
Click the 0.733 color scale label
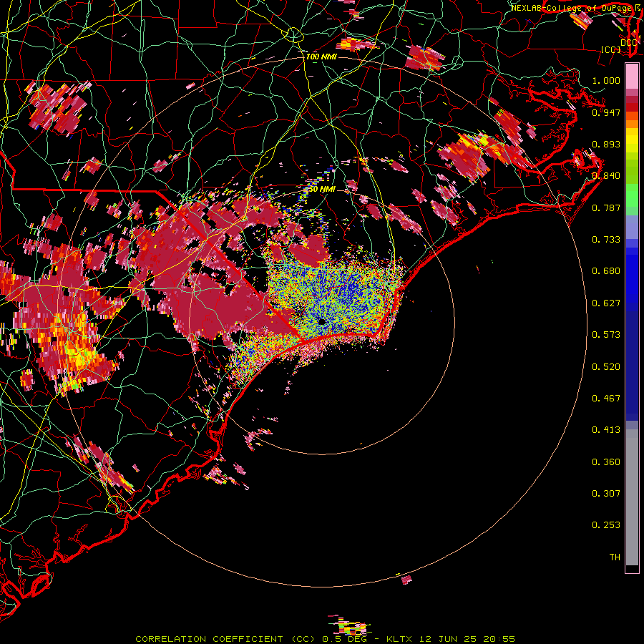606,240
